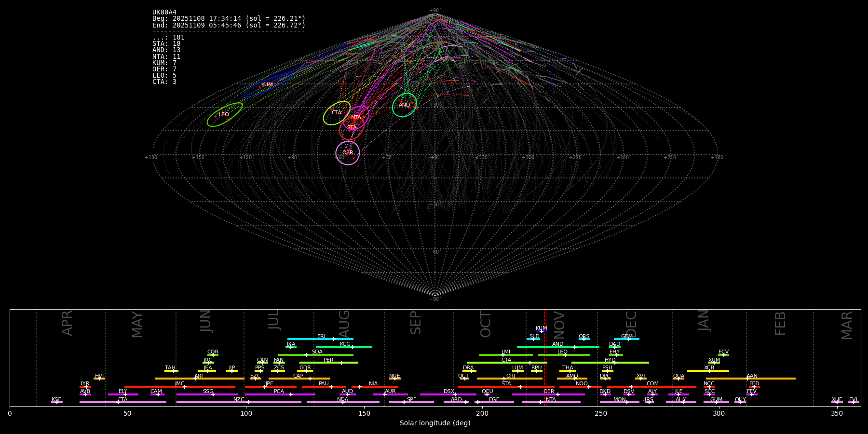Click the NZC shower label in the timeline
Viewport: 868px width, 434px height.
[x=239, y=400]
